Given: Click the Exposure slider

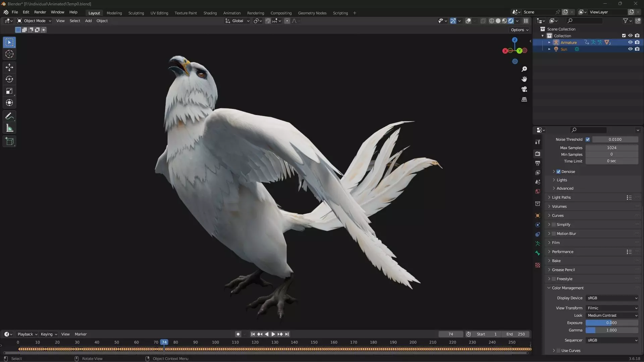Looking at the screenshot, I should pos(612,323).
